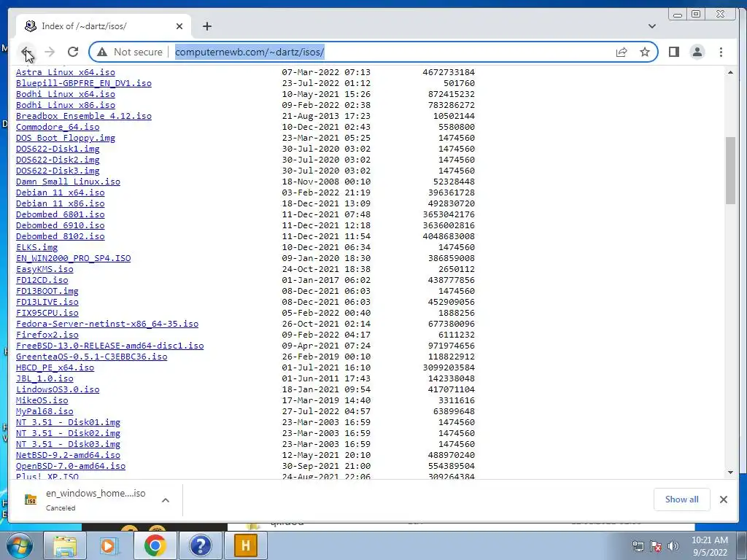
Task: Click FIX95CPU.iso link
Action: click(47, 314)
